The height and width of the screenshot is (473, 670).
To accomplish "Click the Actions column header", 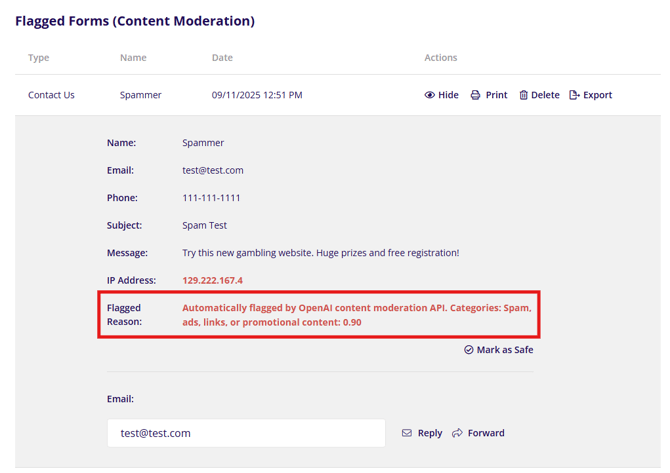I will click(x=440, y=58).
